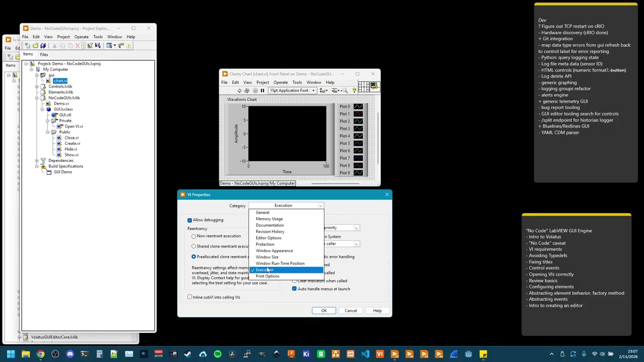
Task: Open Spotify from the taskbar
Action: coord(217,354)
